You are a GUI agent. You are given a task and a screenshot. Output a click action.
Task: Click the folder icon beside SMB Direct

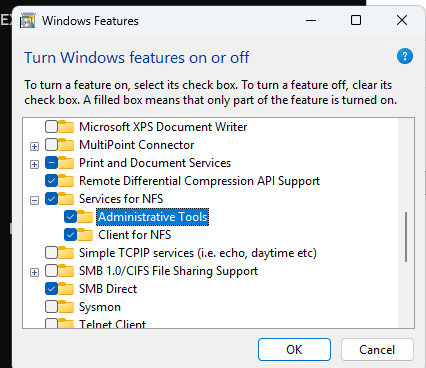[66, 289]
